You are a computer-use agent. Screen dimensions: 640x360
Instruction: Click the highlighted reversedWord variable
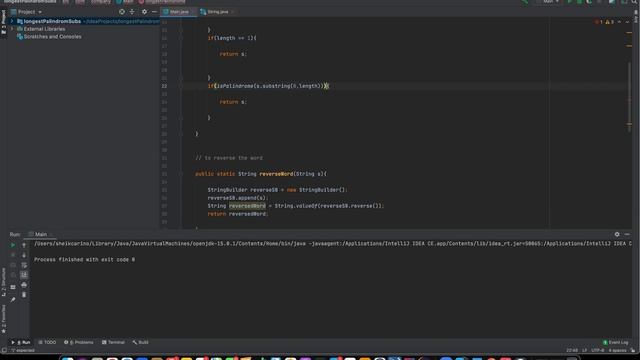(247, 206)
